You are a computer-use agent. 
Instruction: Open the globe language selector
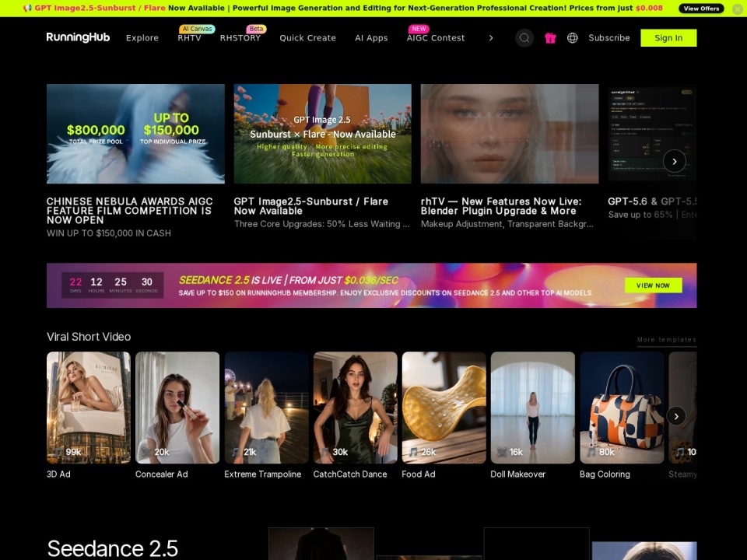(572, 38)
